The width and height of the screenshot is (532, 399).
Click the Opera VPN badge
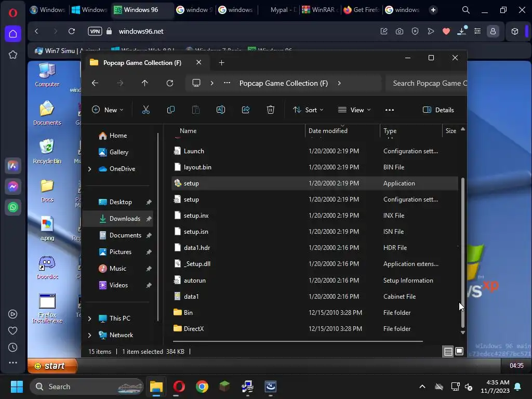[x=95, y=31]
